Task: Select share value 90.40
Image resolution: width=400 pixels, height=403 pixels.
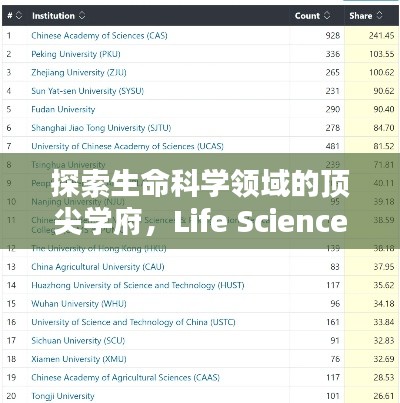Action: pyautogui.click(x=384, y=109)
